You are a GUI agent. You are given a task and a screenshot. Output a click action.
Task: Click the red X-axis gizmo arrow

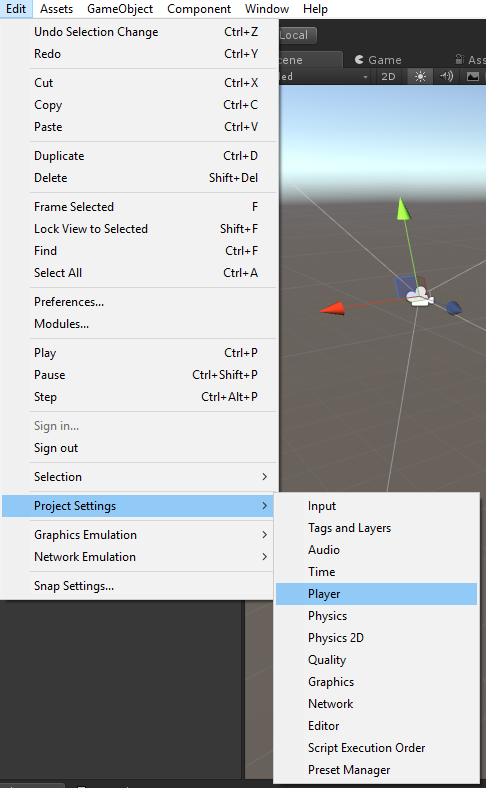tap(333, 308)
